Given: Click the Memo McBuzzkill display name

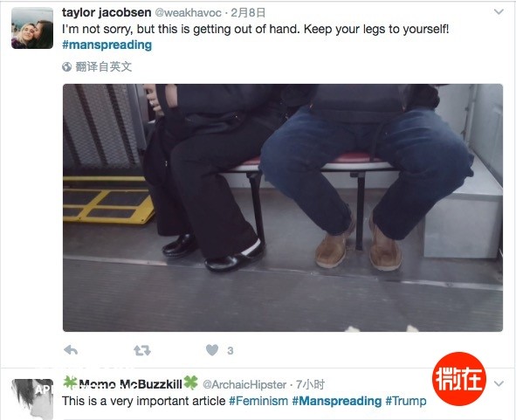Looking at the screenshot, I should coord(130,384).
